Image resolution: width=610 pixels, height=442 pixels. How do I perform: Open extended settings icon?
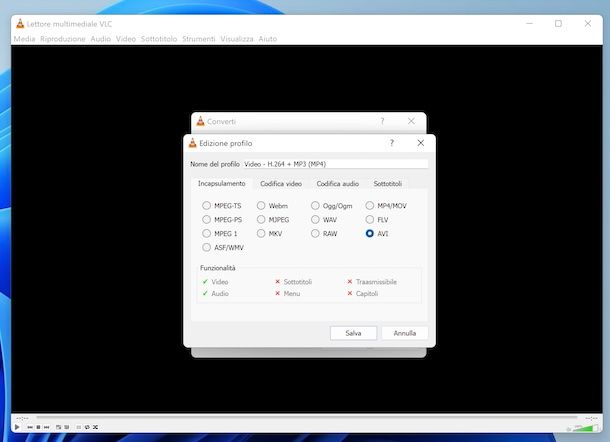tap(67, 427)
